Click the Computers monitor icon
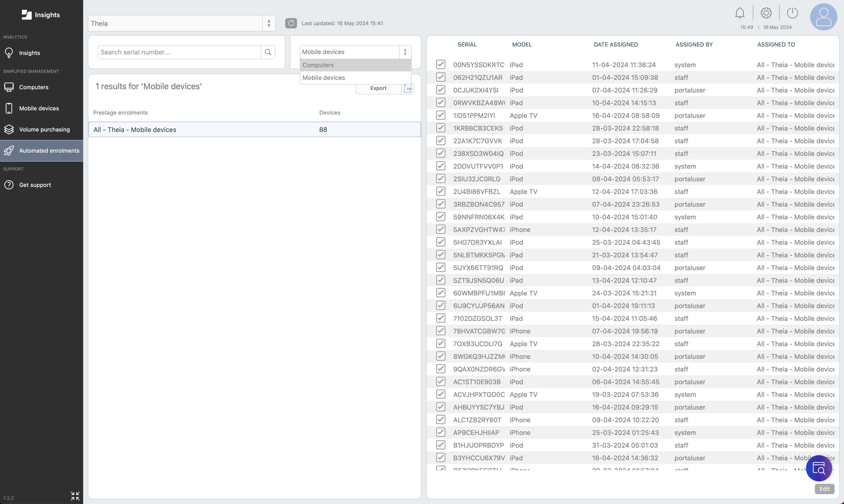Screen dimensions: 844x504 (9, 87)
